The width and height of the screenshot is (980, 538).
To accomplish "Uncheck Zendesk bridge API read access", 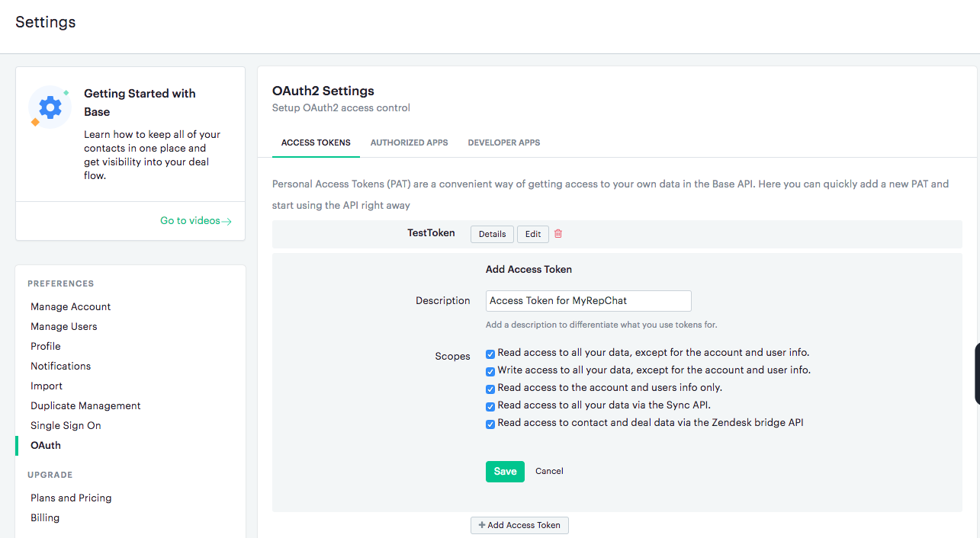I will coord(490,424).
